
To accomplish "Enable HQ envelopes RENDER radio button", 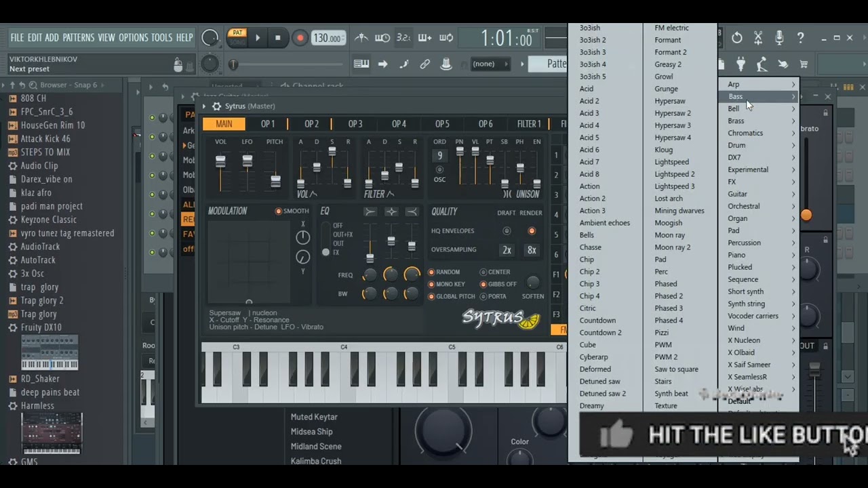I will pos(532,231).
